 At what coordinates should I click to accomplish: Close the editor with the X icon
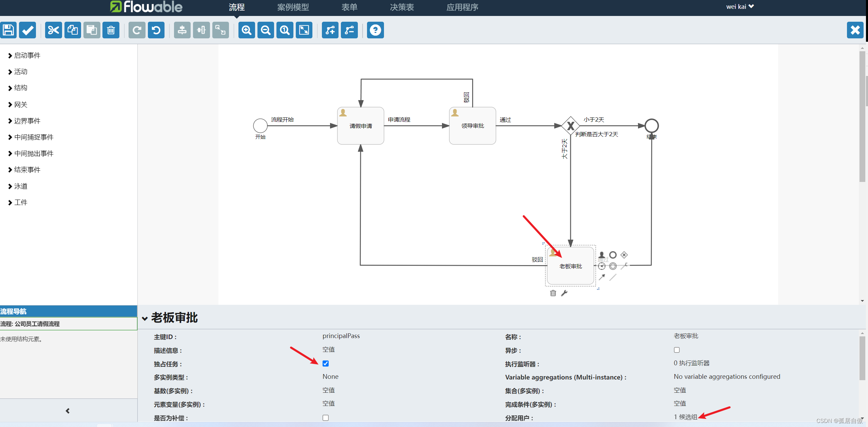click(x=855, y=30)
